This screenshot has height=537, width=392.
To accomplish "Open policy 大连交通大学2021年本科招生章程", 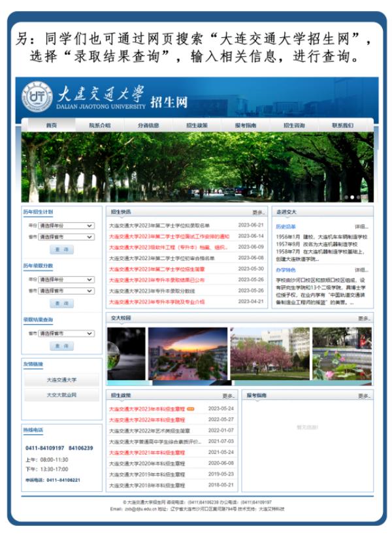I will 147,453.
